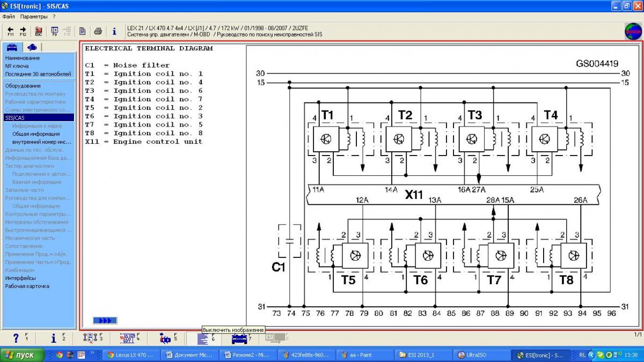Viewport: 644px width, 362px height.
Task: Toggle image display with F6 button
Action: click(x=202, y=338)
